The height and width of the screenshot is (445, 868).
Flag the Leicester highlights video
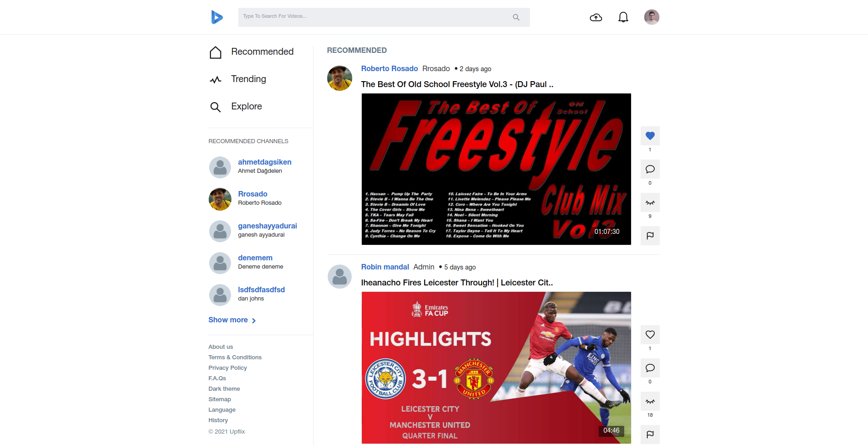point(650,435)
